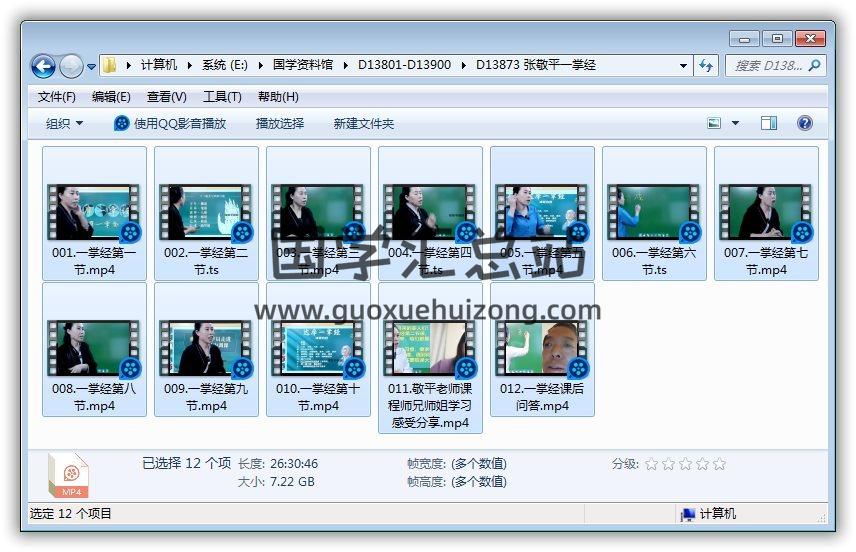Click 使用QQ影音播放 toolbar button
Viewport: 856px width, 552px height.
[170, 123]
